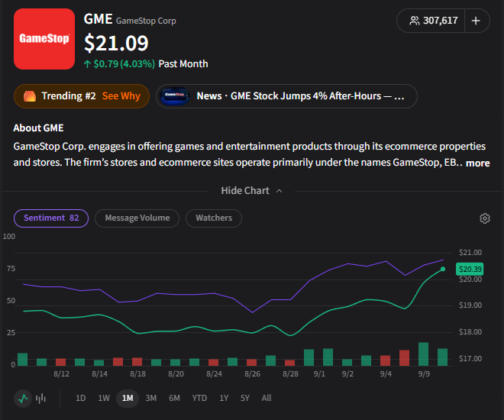The height and width of the screenshot is (420, 504).
Task: Open the Trending #2 flame badge
Action: (82, 96)
